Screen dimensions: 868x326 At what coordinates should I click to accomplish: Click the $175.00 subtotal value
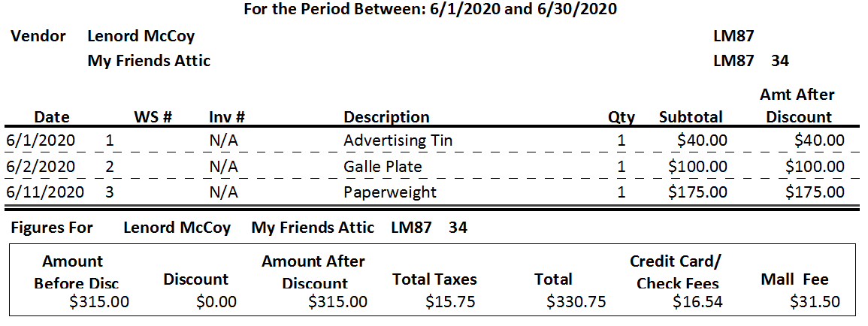coord(697,192)
